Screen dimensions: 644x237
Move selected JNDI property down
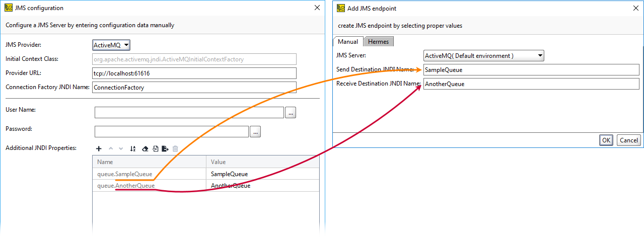(x=121, y=148)
